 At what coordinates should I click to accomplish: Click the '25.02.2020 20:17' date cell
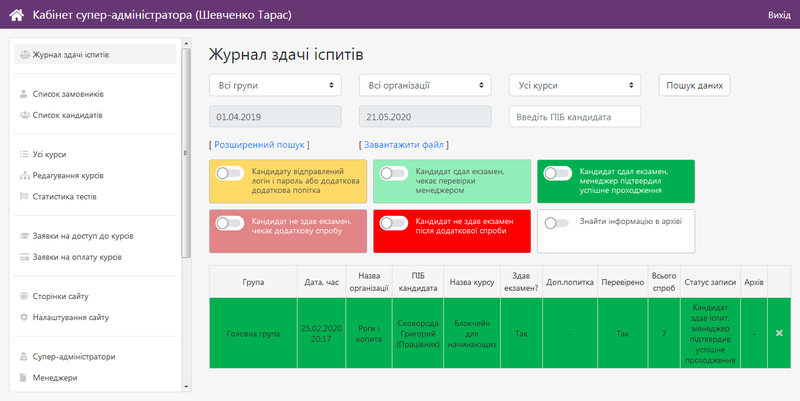(x=321, y=334)
